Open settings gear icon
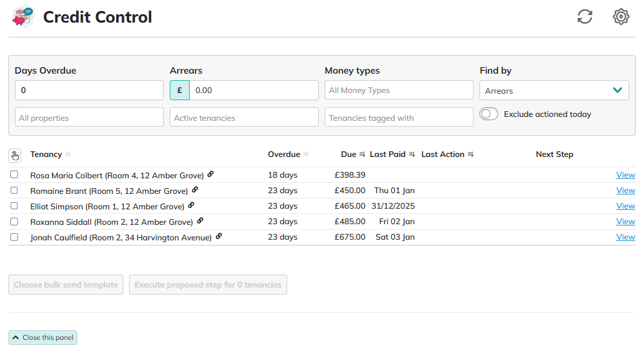 coord(621,17)
